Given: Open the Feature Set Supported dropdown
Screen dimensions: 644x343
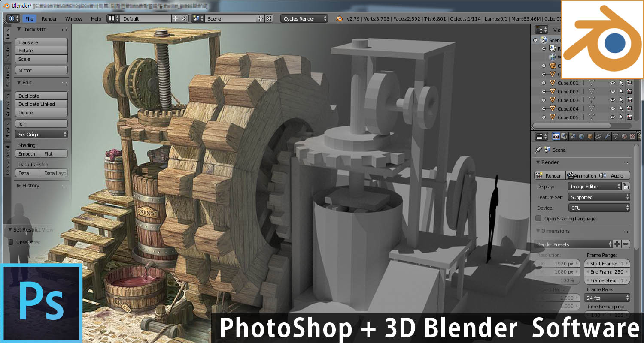Looking at the screenshot, I should (x=599, y=197).
